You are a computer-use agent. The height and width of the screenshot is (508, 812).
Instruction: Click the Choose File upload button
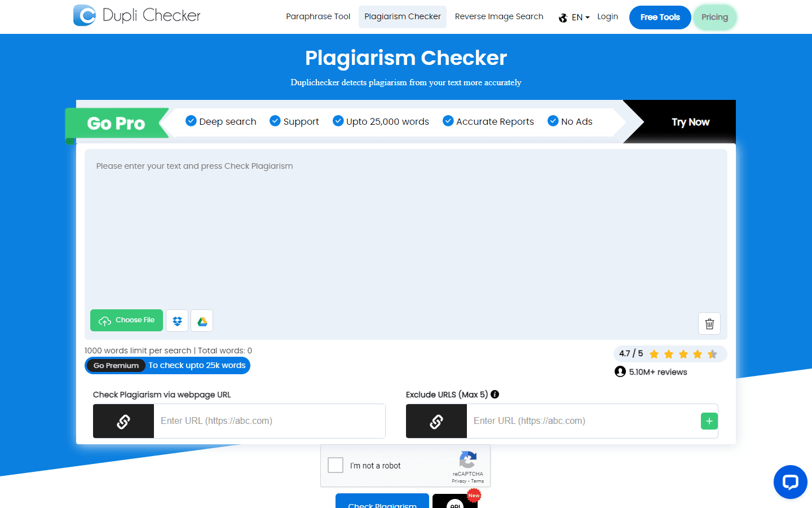[126, 321]
